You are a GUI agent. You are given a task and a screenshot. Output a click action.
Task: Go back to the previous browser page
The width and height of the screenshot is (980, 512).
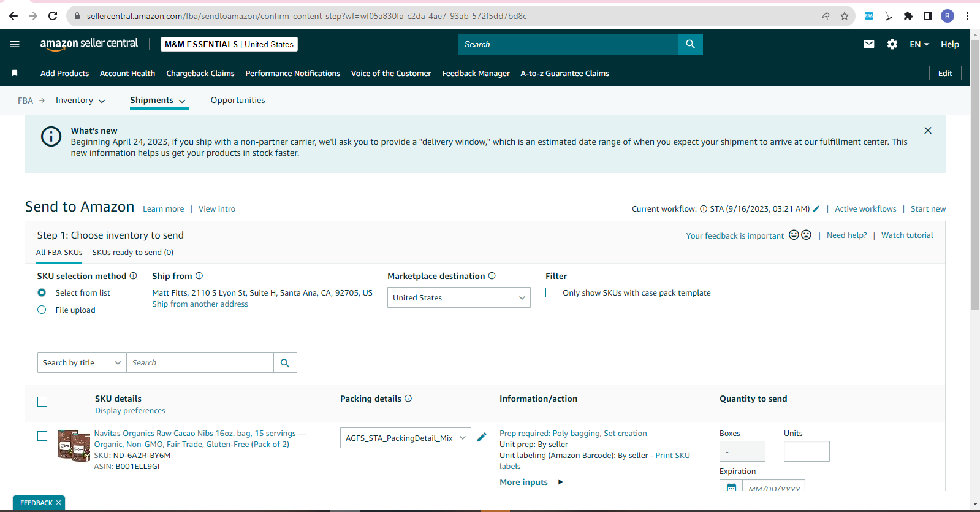(13, 16)
